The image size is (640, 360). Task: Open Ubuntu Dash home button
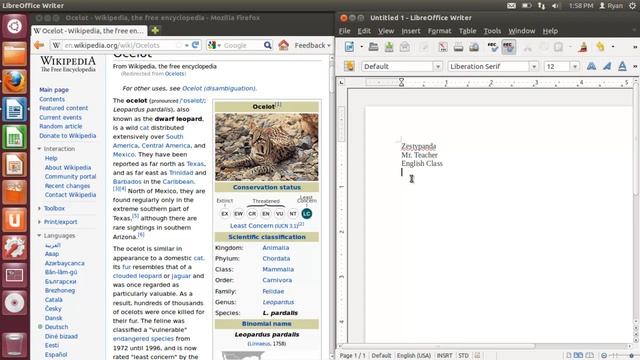point(15,26)
